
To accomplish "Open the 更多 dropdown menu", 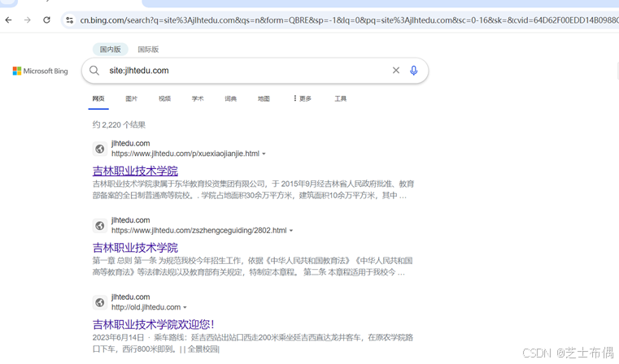I will coord(303,98).
